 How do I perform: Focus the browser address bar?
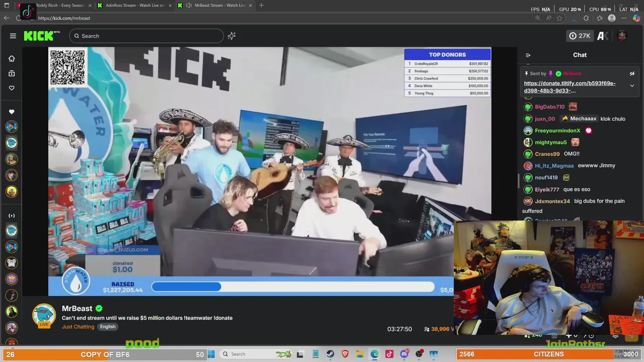pos(282,18)
